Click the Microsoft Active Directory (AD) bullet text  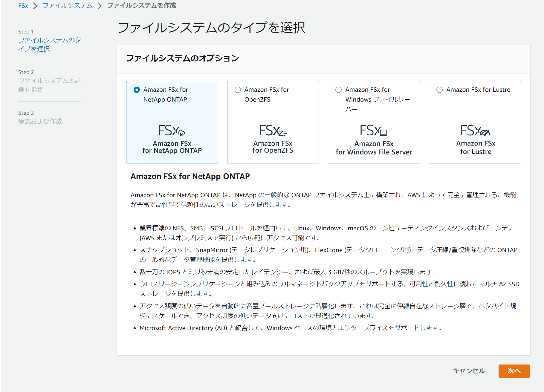point(291,328)
